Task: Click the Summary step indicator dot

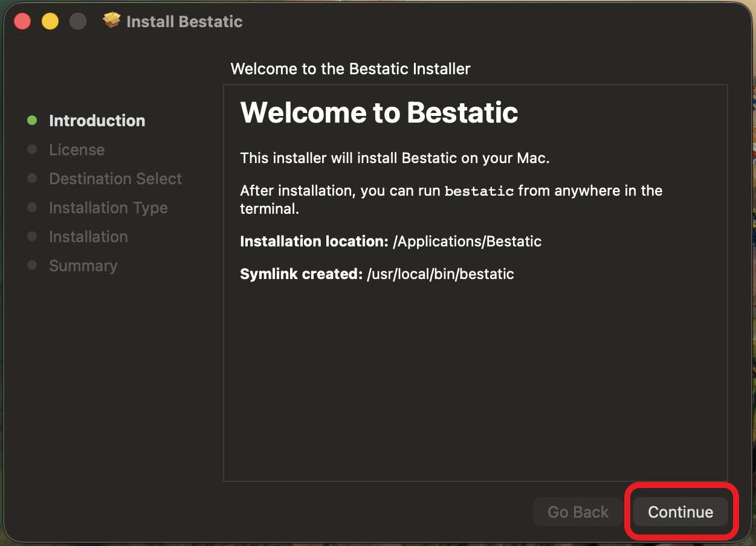Action: tap(32, 265)
